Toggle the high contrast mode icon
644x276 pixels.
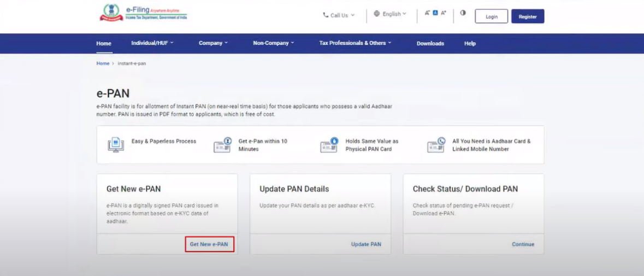click(x=463, y=13)
